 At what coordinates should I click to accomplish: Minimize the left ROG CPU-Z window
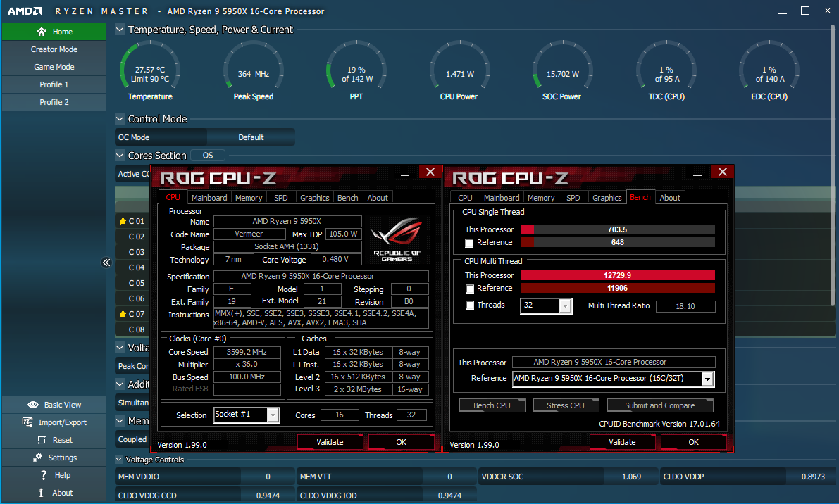pyautogui.click(x=405, y=174)
